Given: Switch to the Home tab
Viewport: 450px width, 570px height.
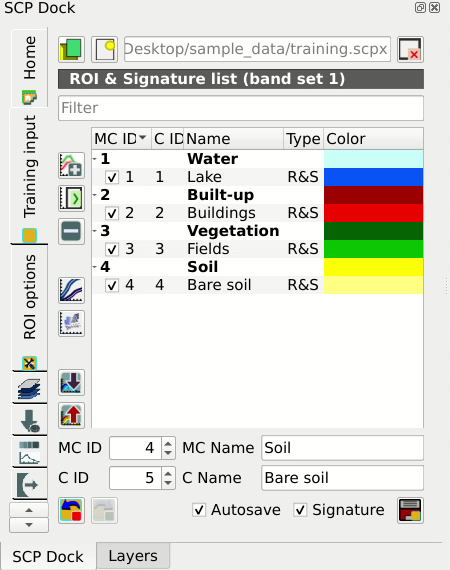Looking at the screenshot, I should (29, 68).
